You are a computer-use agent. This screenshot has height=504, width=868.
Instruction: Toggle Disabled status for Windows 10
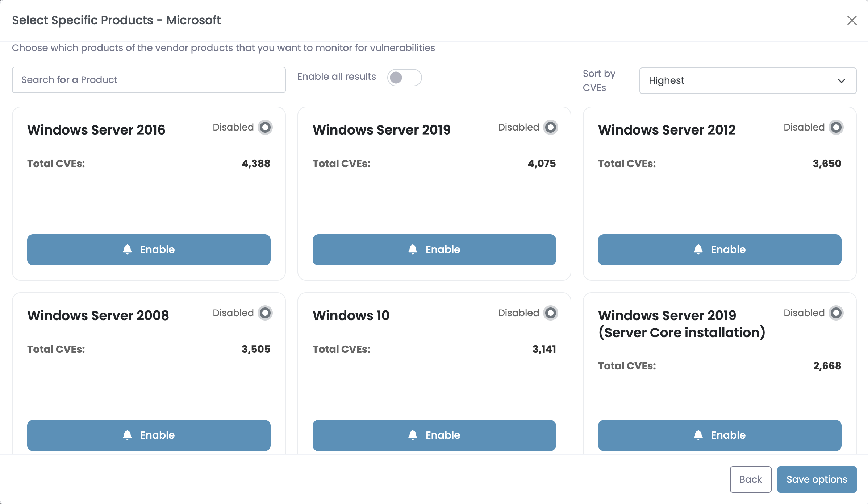tap(551, 313)
